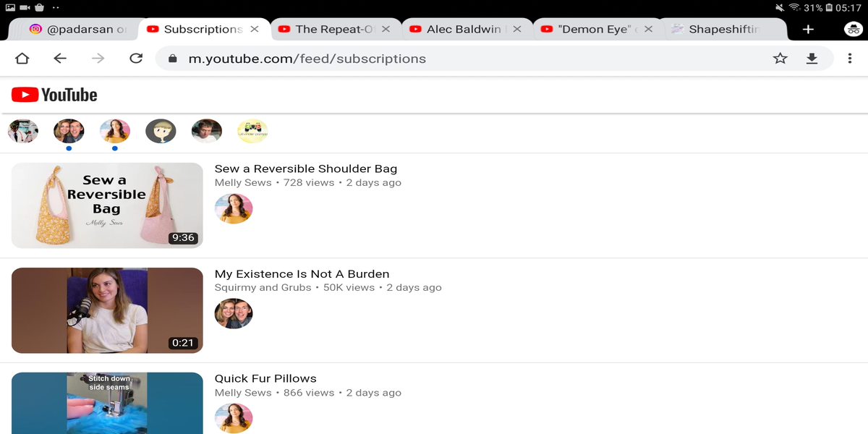Close the Demon Eye tab
The image size is (868, 434).
(x=648, y=30)
